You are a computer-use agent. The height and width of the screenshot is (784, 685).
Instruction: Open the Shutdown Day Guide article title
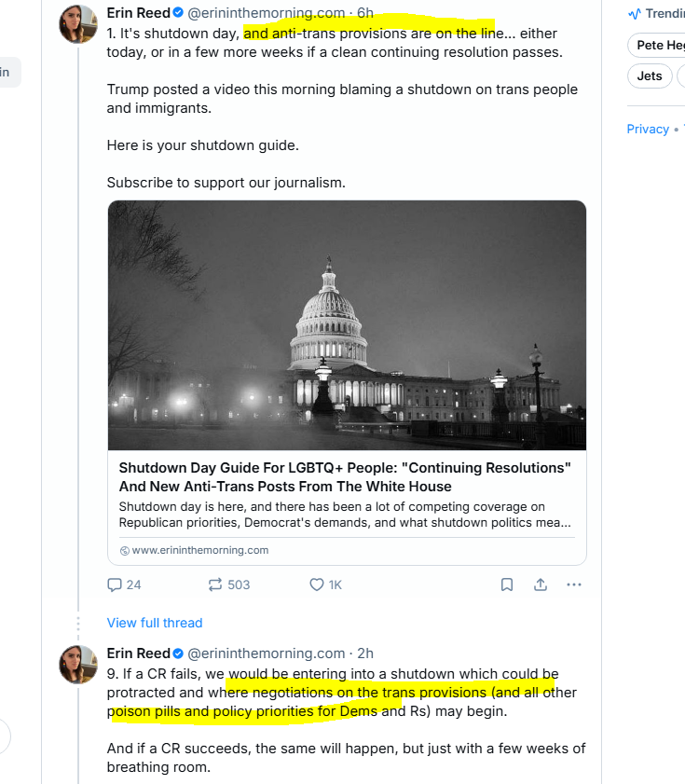(345, 476)
